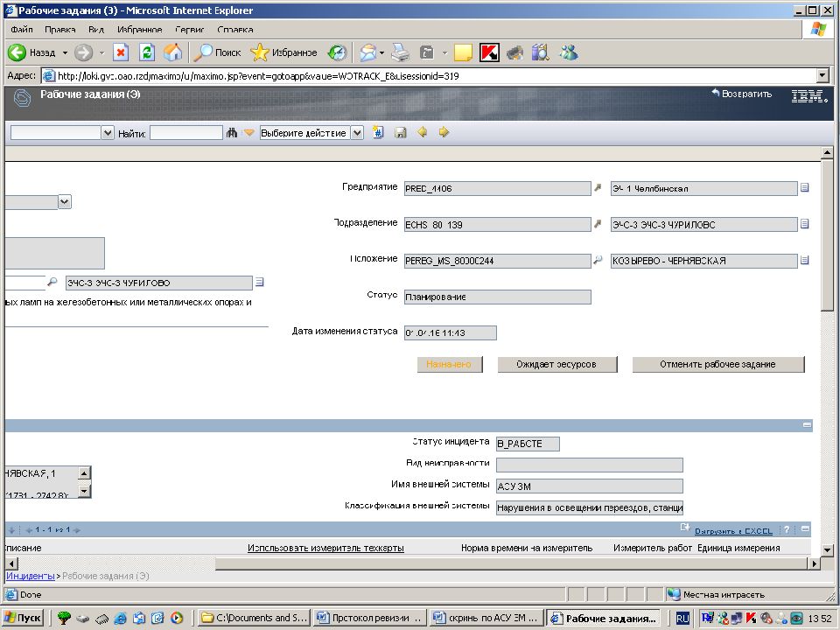Refresh the page in Internet Explorer

click(x=146, y=52)
